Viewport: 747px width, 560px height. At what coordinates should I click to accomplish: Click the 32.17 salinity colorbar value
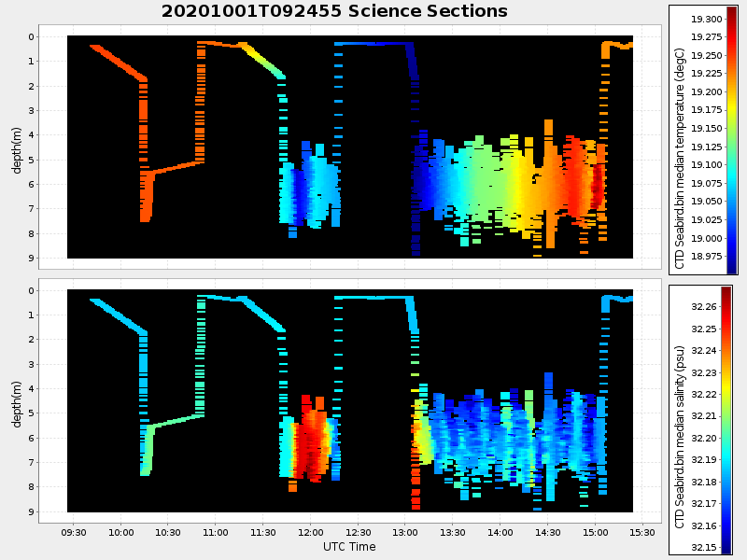[704, 504]
